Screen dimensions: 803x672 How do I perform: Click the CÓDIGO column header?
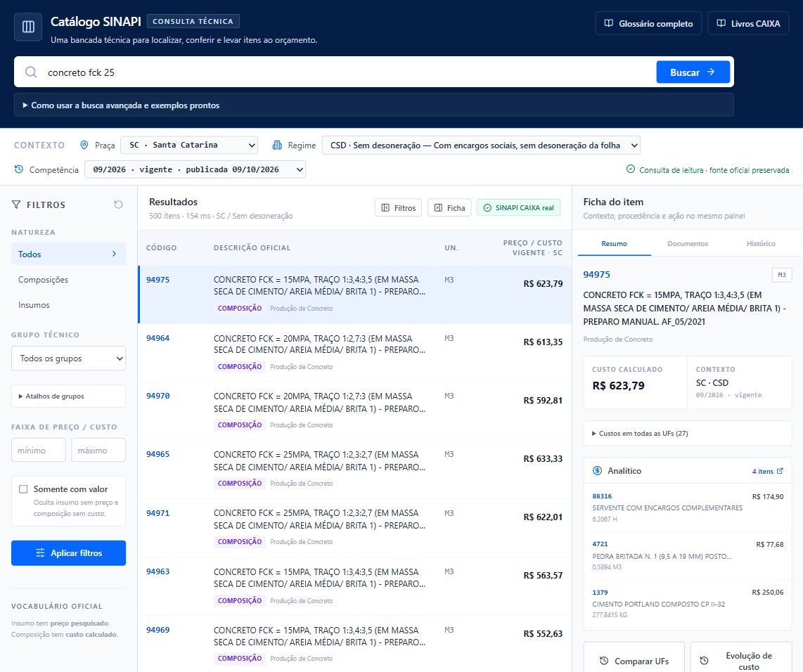(161, 247)
